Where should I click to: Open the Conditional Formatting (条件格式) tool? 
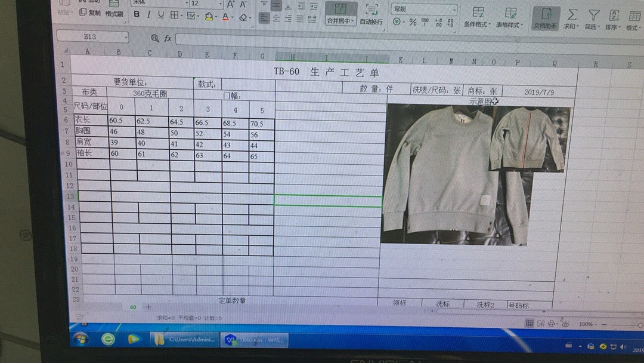point(478,13)
